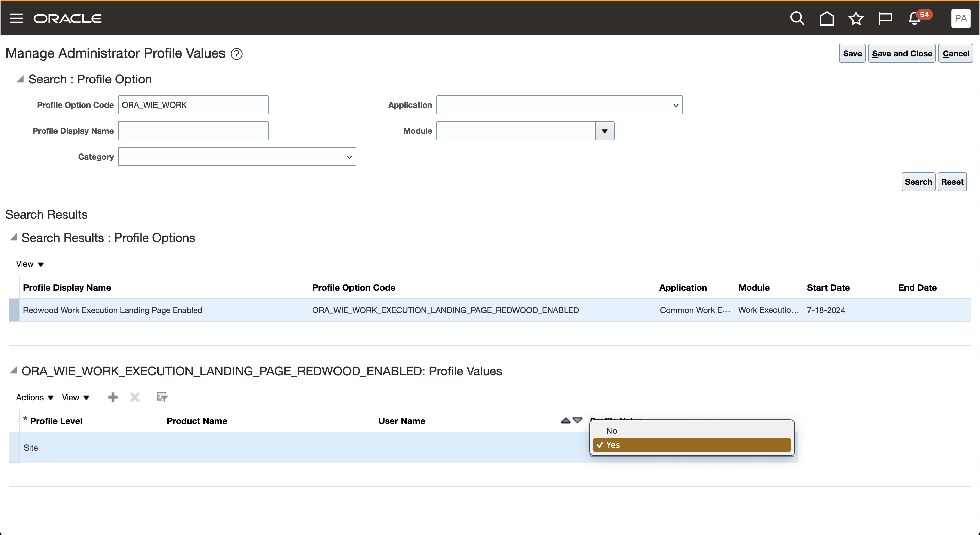Open Favorites star icon
The height and width of the screenshot is (535, 980).
coord(856,18)
